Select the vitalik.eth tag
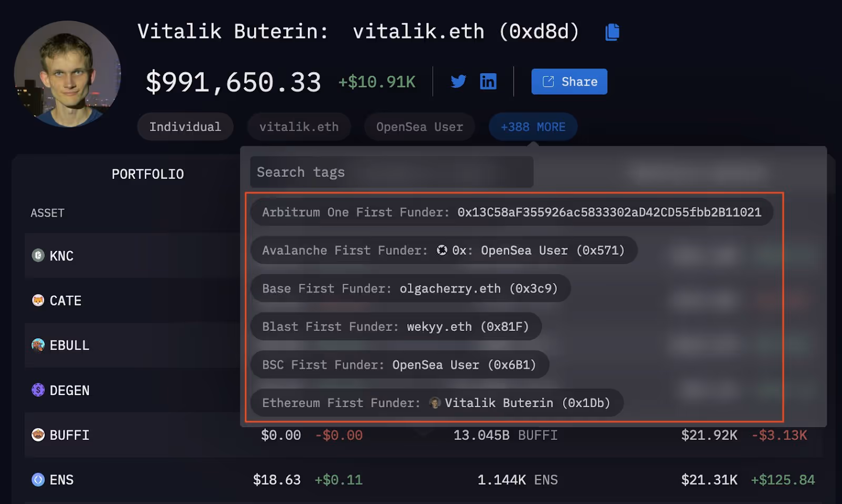 (299, 127)
